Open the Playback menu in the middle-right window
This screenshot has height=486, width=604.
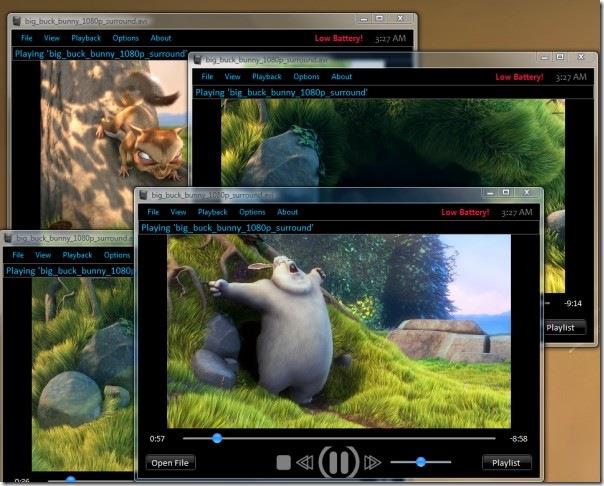(x=267, y=77)
